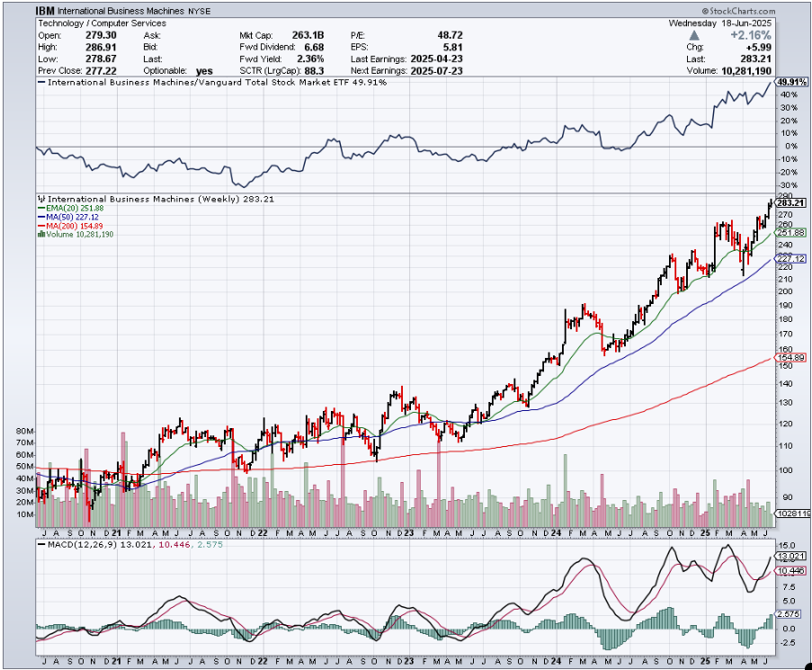Click the NYSE exchange label
Screen dimensions: 812x670
(199, 11)
